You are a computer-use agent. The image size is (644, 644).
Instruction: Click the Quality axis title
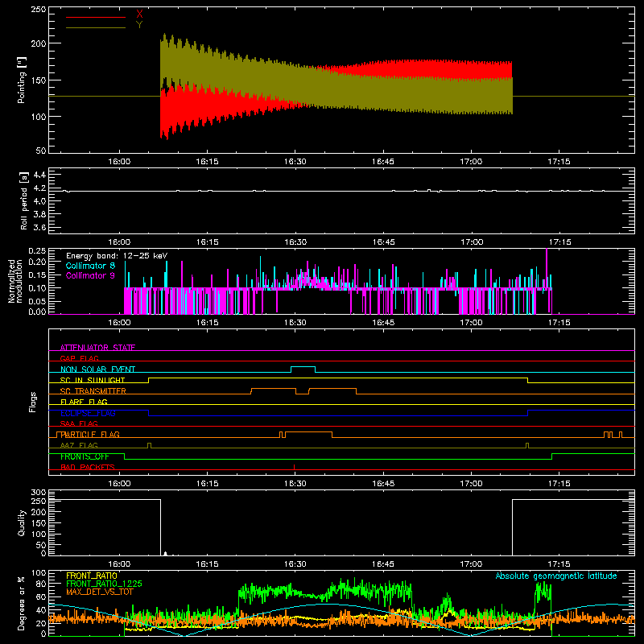pyautogui.click(x=22, y=522)
